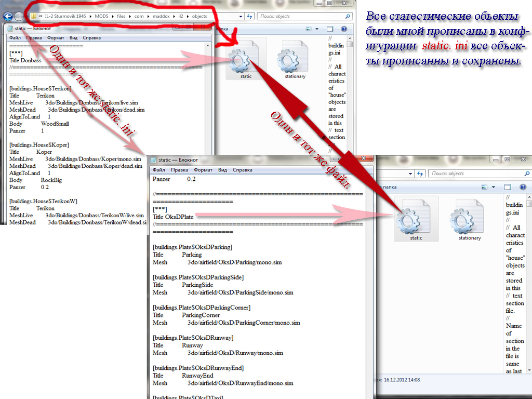Navigate to the com breadcrumb folder
The width and height of the screenshot is (532, 399).
click(x=139, y=16)
